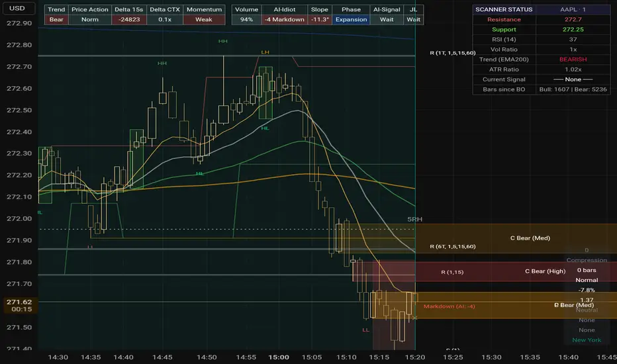The width and height of the screenshot is (617, 364).
Task: Click the SCANNER STATUS title
Action: (x=504, y=9)
